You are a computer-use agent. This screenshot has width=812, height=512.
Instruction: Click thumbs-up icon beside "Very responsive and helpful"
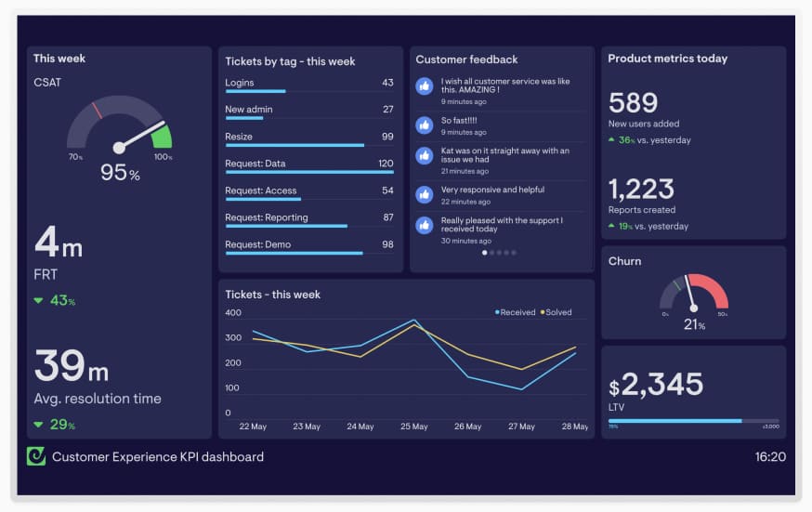click(x=425, y=194)
